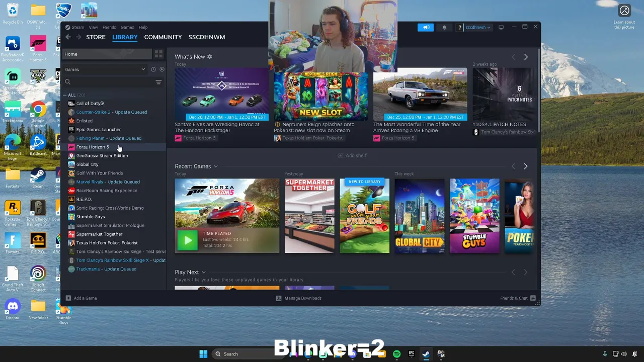Open the Steam notifications bell
The width and height of the screenshot is (644, 362).
tap(444, 27)
